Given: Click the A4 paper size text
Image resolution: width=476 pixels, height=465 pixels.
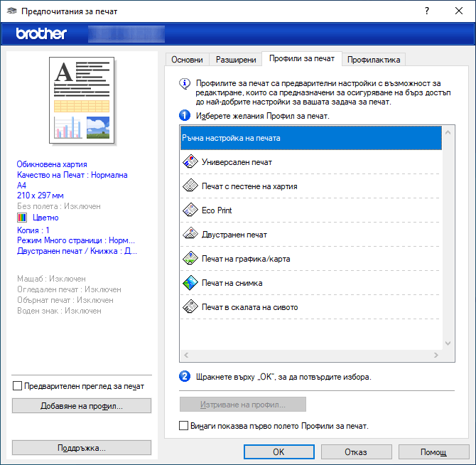Looking at the screenshot, I should tap(21, 186).
